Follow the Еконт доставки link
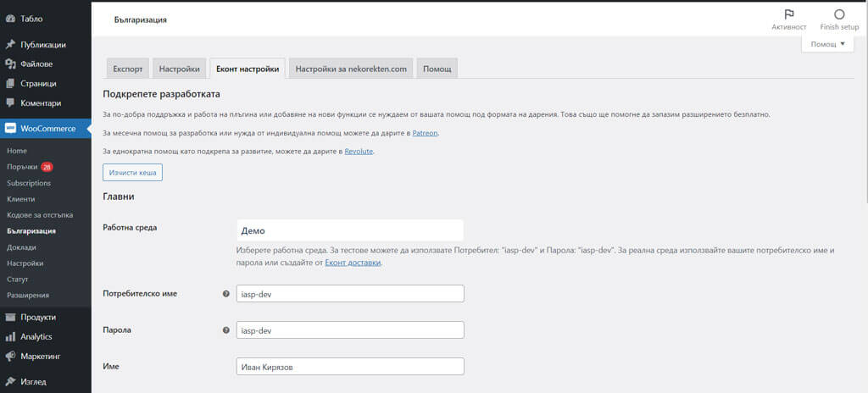This screenshot has height=393, width=868. coord(353,263)
